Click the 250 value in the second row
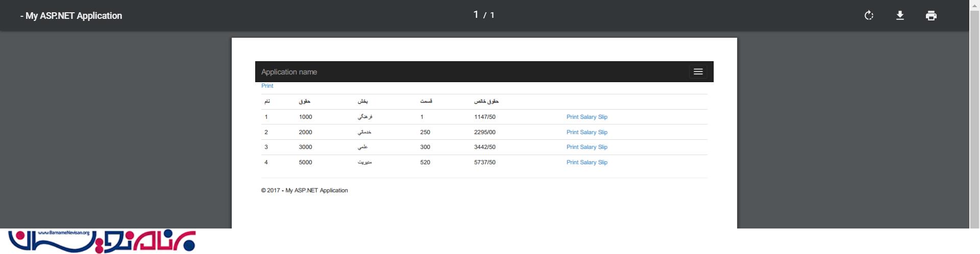 click(x=425, y=132)
